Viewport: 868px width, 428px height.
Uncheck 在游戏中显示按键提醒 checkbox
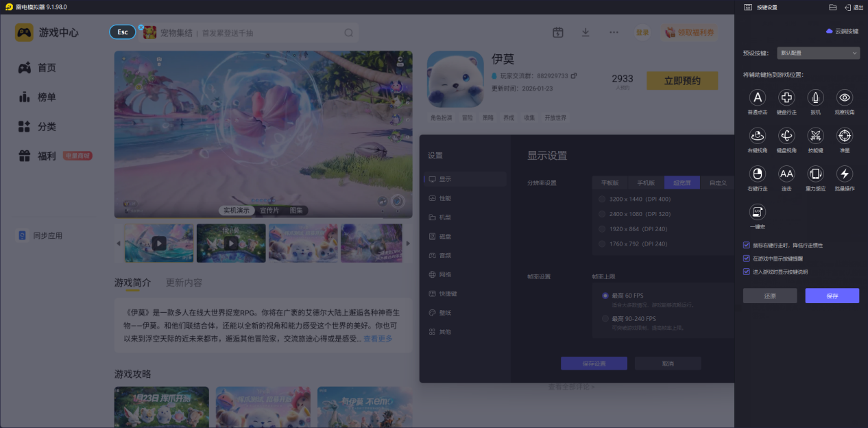(x=747, y=259)
